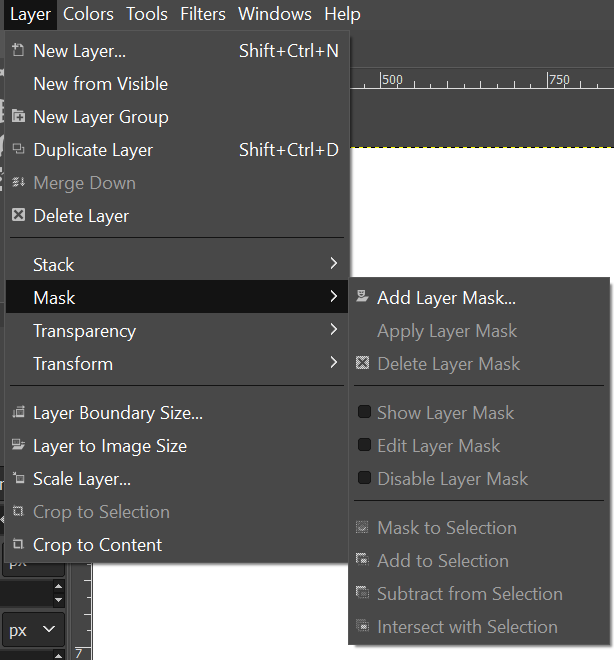
Task: Click the Subtract from Selection icon
Action: coord(362,593)
